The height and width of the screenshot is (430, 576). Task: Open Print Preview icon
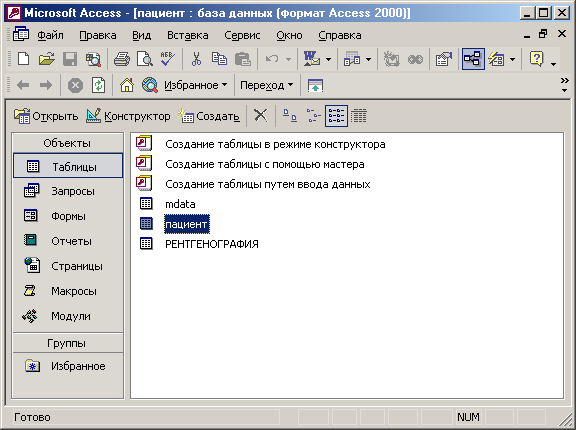click(145, 59)
